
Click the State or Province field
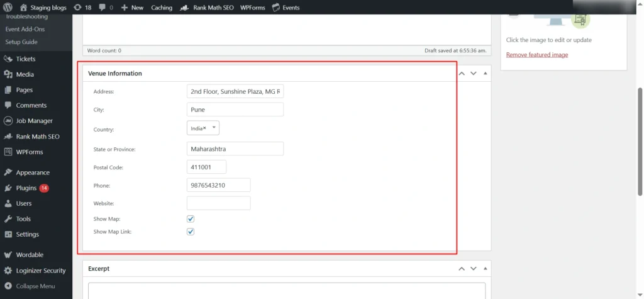pos(235,149)
